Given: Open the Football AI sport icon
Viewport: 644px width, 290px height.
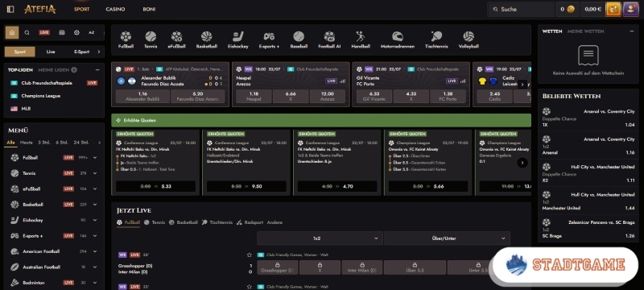Looking at the screenshot, I should tap(329, 36).
